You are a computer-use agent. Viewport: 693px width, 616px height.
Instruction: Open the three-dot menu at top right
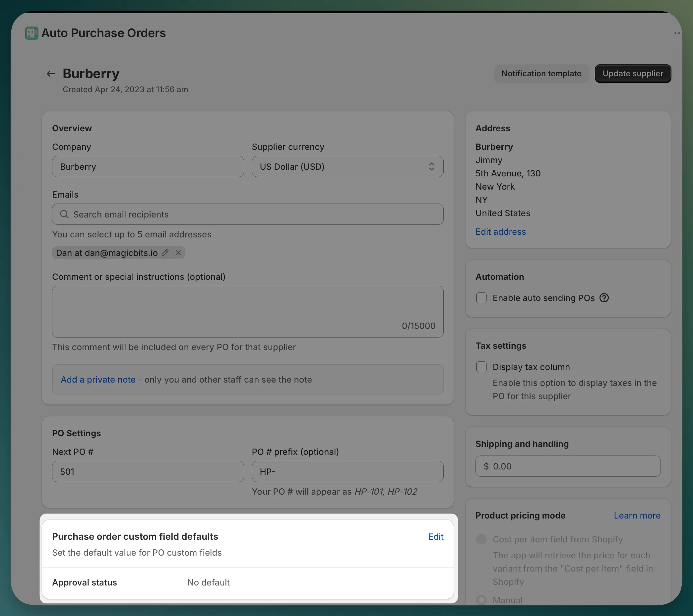click(677, 33)
